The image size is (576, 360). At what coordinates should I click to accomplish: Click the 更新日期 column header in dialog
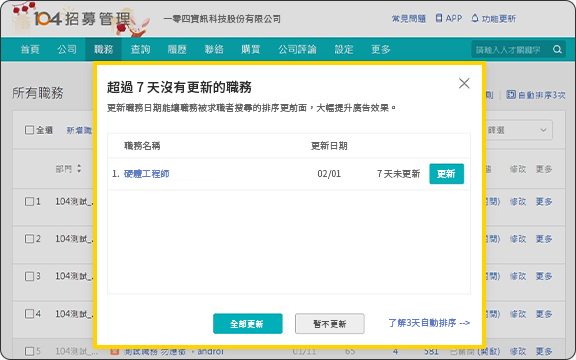tap(329, 146)
